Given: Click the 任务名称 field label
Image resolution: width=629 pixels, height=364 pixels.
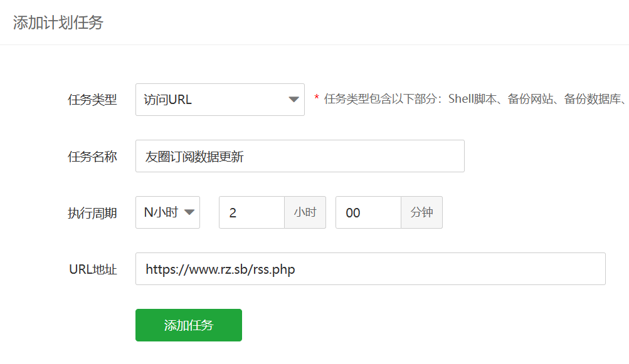Looking at the screenshot, I should coord(92,157).
